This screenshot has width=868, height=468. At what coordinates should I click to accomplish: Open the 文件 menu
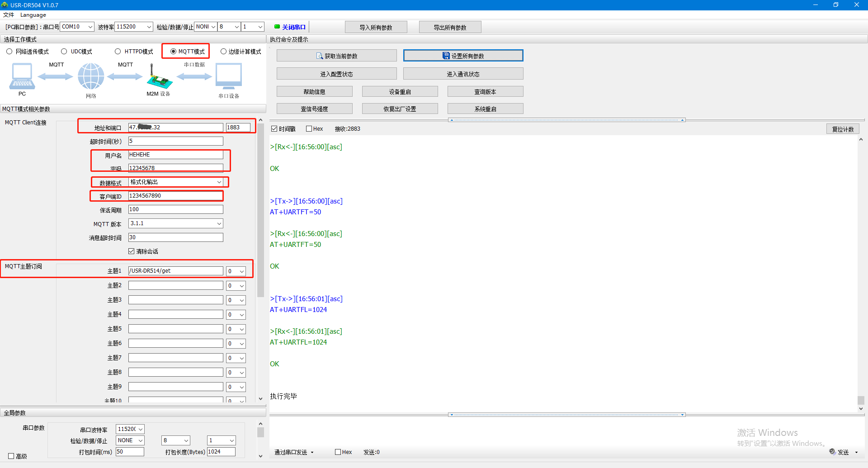[x=9, y=15]
